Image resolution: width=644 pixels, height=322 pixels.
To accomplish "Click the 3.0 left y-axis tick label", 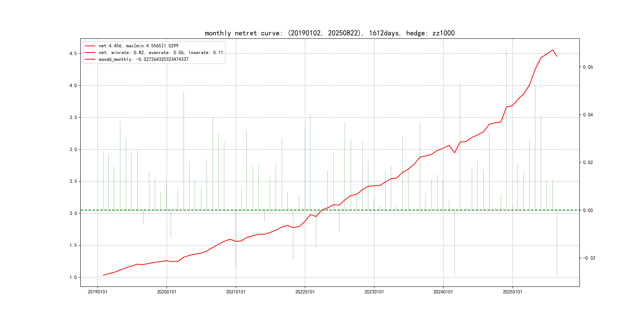I will click(73, 149).
